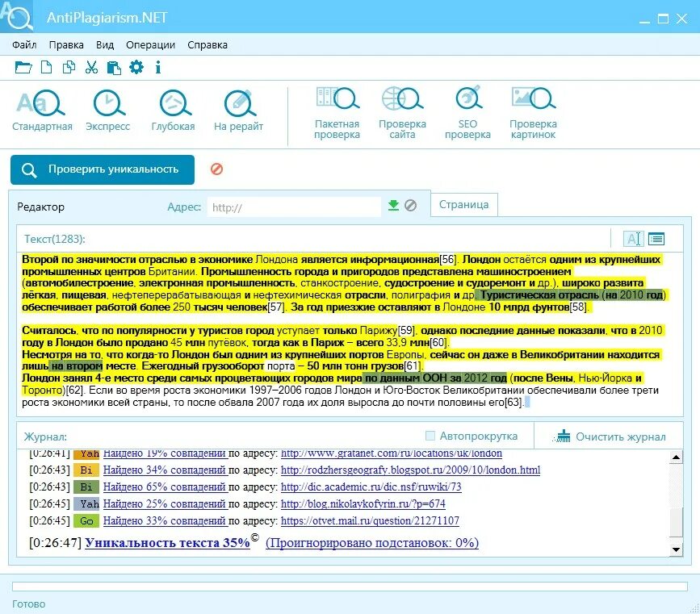Click the Журнал: label

click(45, 436)
